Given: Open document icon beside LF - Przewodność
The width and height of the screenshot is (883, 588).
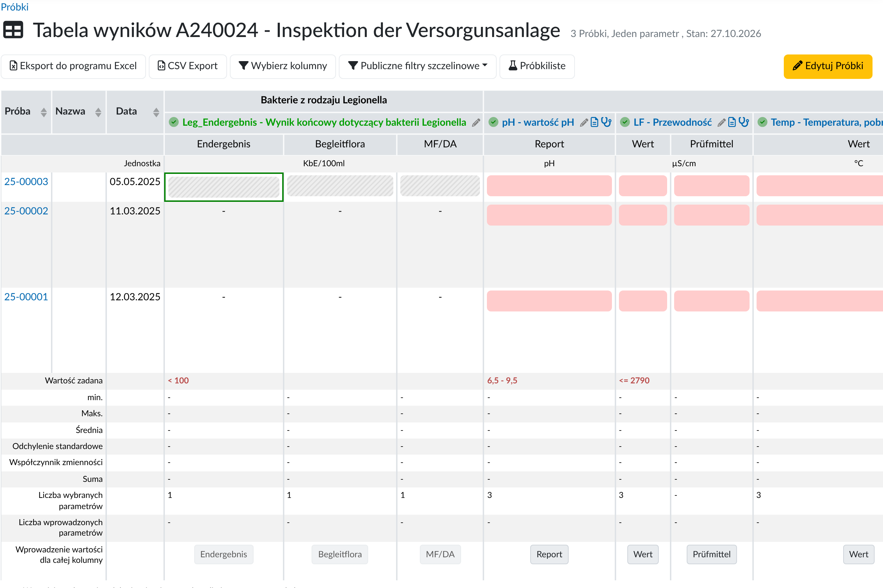Looking at the screenshot, I should coord(732,122).
